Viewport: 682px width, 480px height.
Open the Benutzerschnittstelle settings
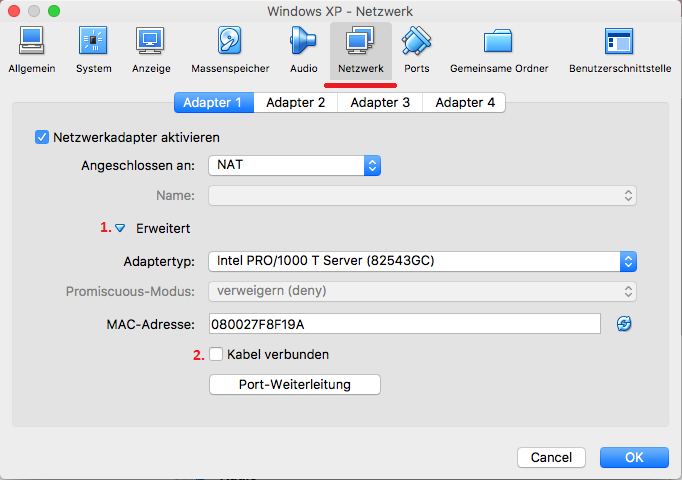[x=620, y=50]
